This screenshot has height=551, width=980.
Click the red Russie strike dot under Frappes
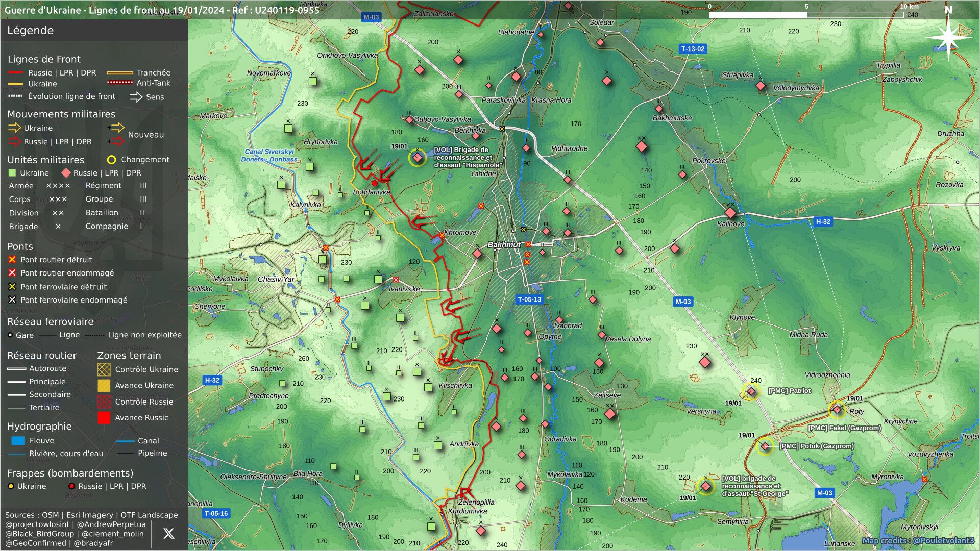(71, 486)
